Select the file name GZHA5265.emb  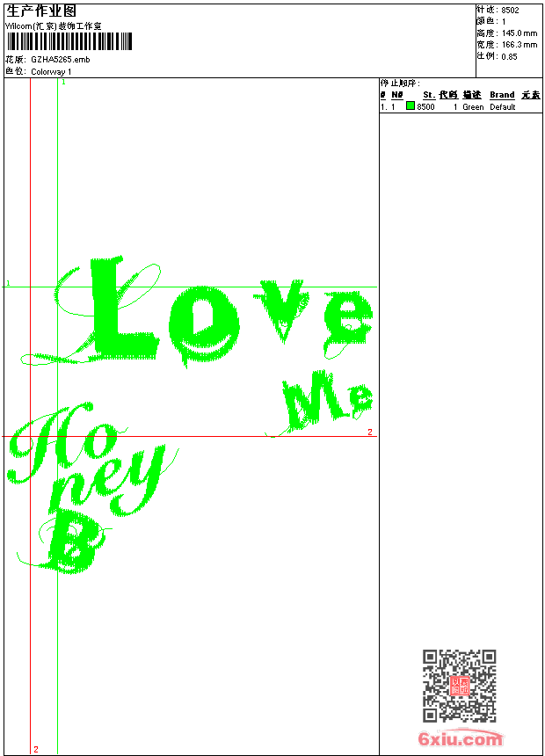tap(60, 60)
